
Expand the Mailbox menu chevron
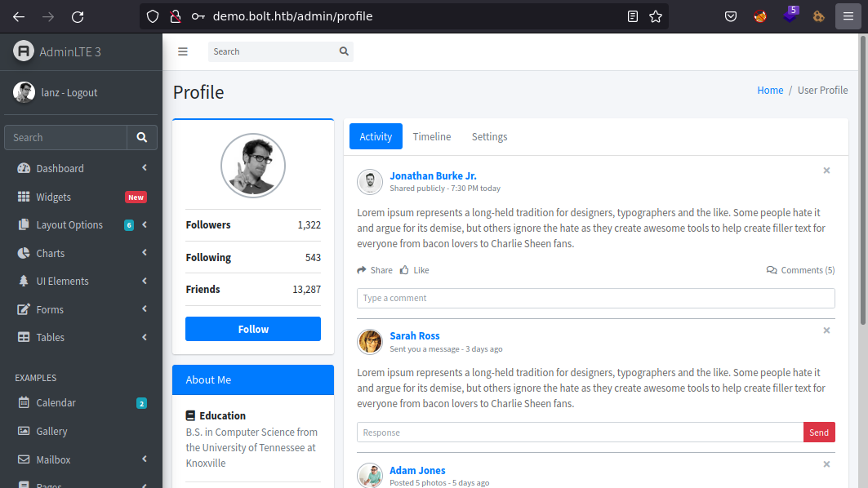[x=145, y=459]
